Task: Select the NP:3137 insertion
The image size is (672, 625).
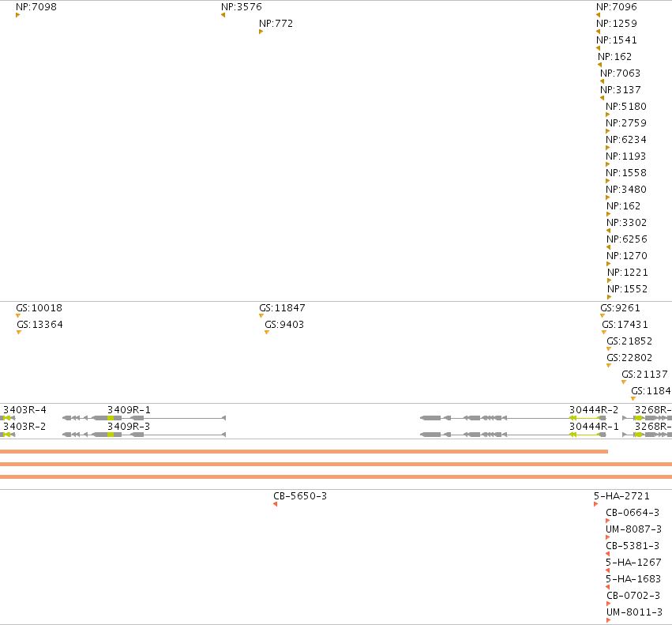Action: (602, 98)
